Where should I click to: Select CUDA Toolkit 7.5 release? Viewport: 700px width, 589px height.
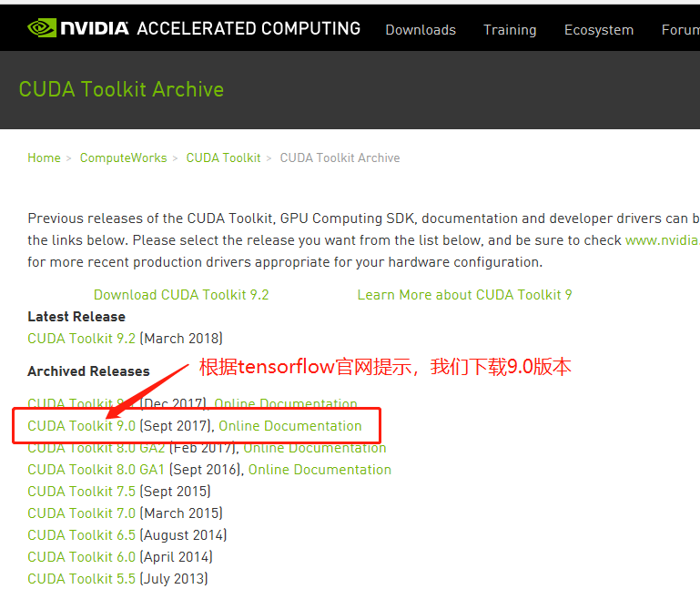[x=81, y=492]
